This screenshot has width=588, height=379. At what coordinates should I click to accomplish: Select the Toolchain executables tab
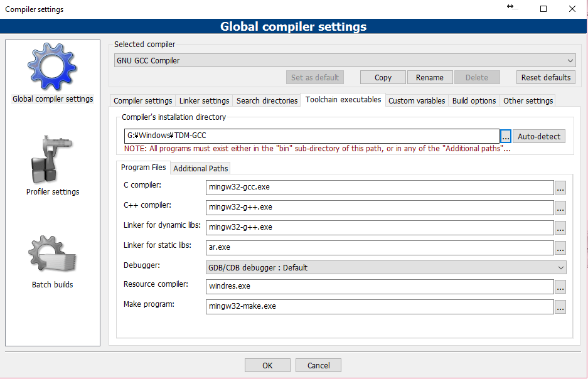(343, 100)
